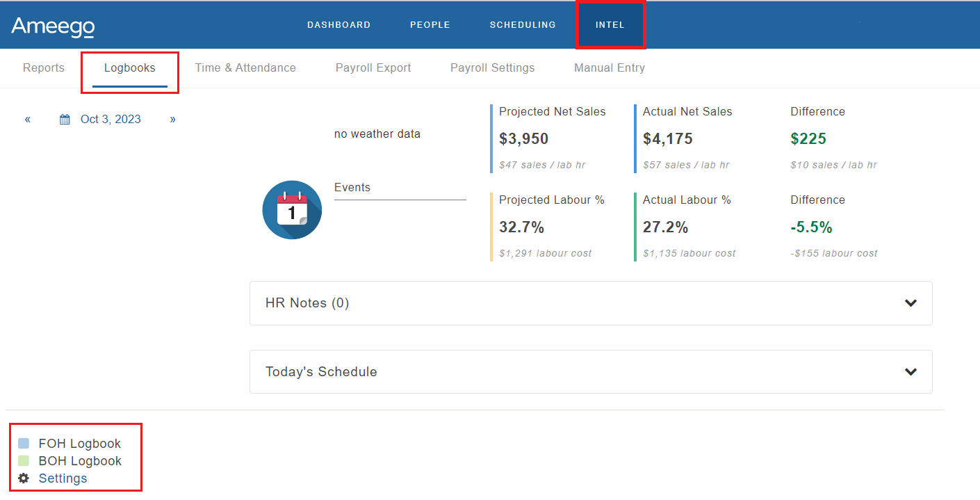Advance to the next day with the right arrow
The width and height of the screenshot is (980, 500).
point(172,119)
